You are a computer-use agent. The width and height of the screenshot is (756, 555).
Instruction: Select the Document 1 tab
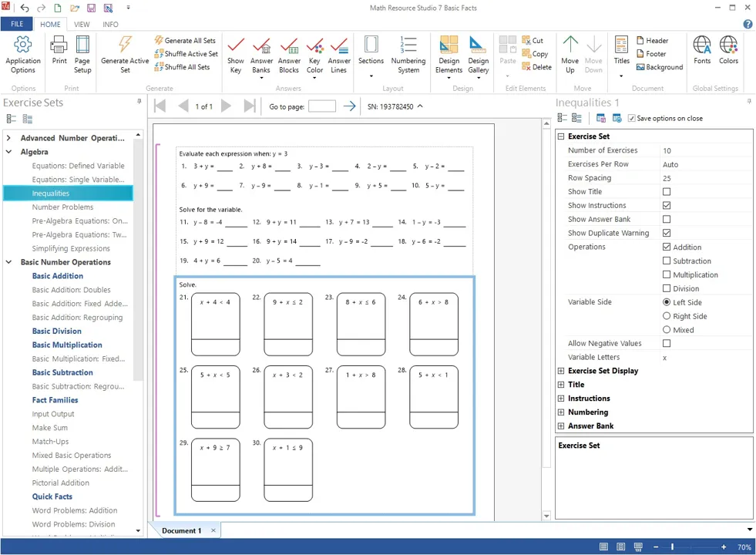tap(181, 530)
